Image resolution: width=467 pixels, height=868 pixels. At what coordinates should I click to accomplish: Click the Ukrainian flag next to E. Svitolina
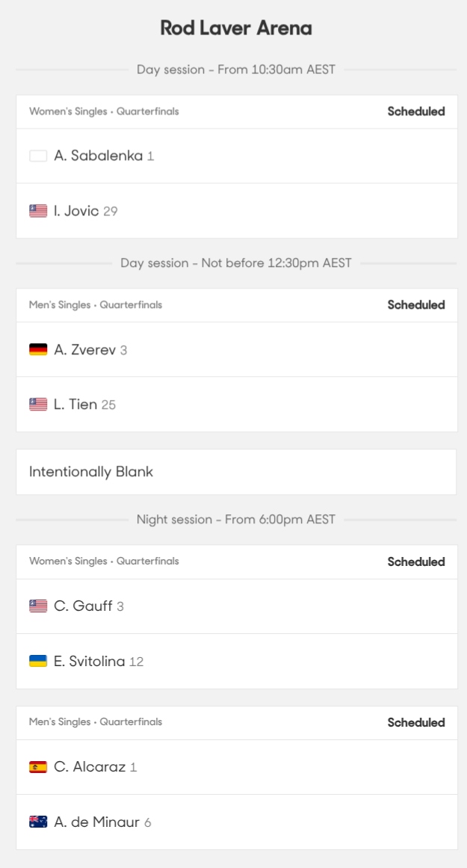click(x=37, y=662)
